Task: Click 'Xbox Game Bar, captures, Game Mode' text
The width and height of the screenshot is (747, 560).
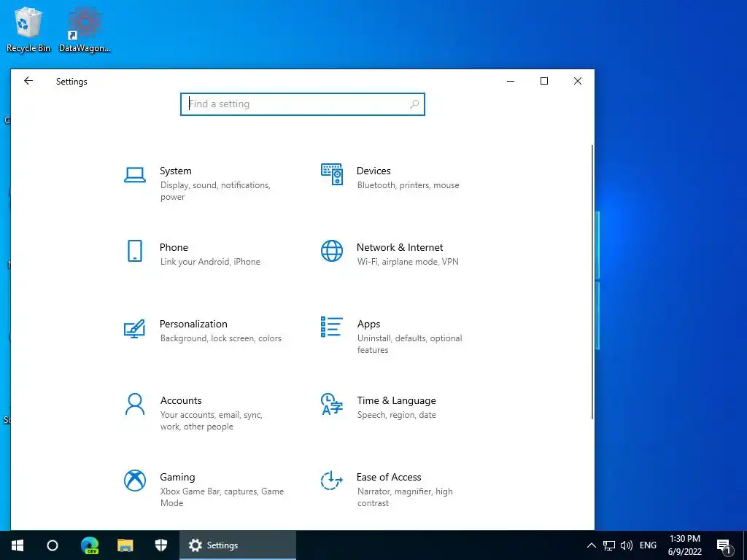Action: click(x=222, y=497)
